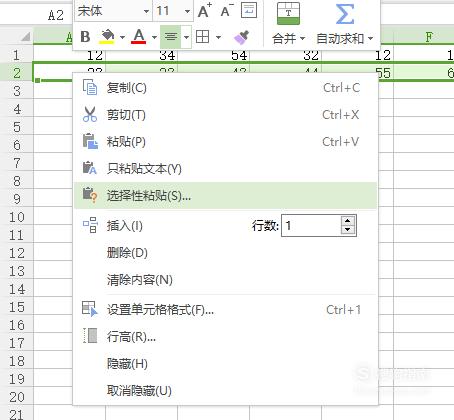The height and width of the screenshot is (420, 454).
Task: Click the AutoSum sigma icon
Action: point(345,14)
